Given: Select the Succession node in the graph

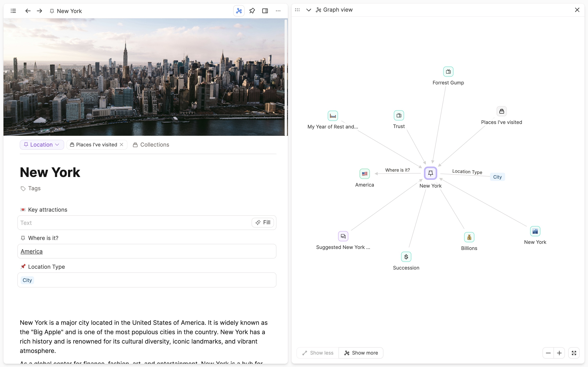Looking at the screenshot, I should [x=406, y=257].
